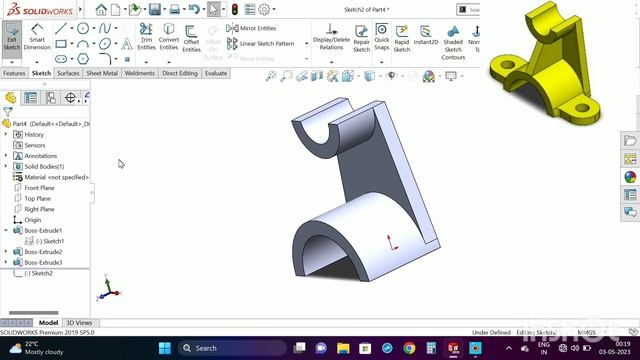The height and width of the screenshot is (360, 640).
Task: Click the taskbar Search box
Action: tap(233, 348)
